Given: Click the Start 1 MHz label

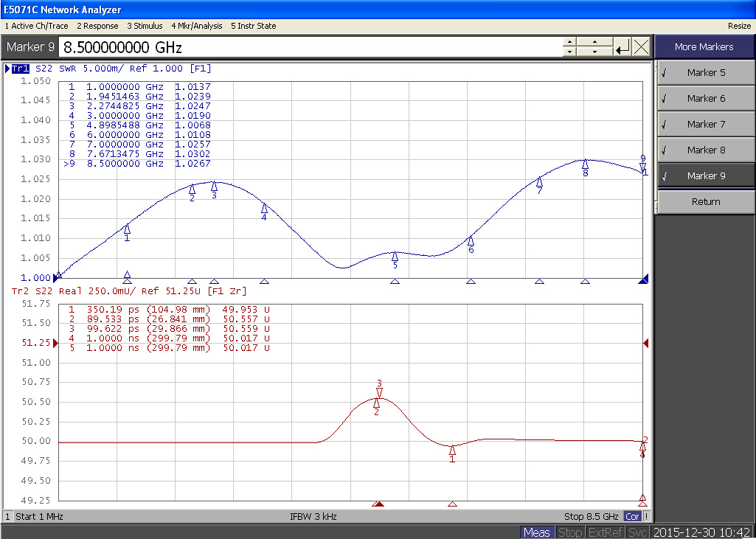Looking at the screenshot, I should click(39, 516).
